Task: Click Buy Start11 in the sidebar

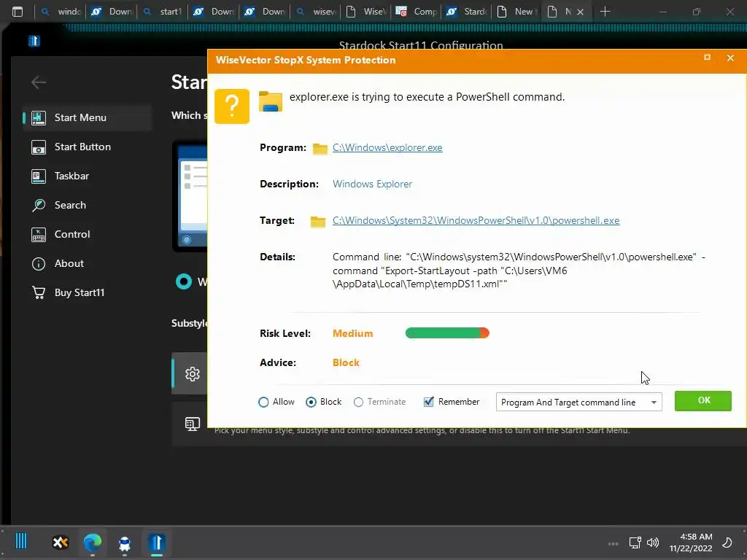Action: point(88,292)
